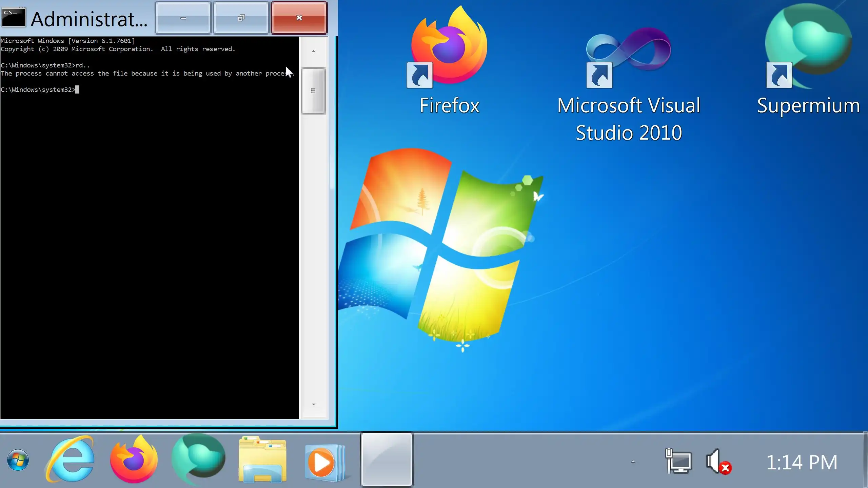Click the Windows Start orb
Viewport: 868px width, 488px height.
click(18, 460)
